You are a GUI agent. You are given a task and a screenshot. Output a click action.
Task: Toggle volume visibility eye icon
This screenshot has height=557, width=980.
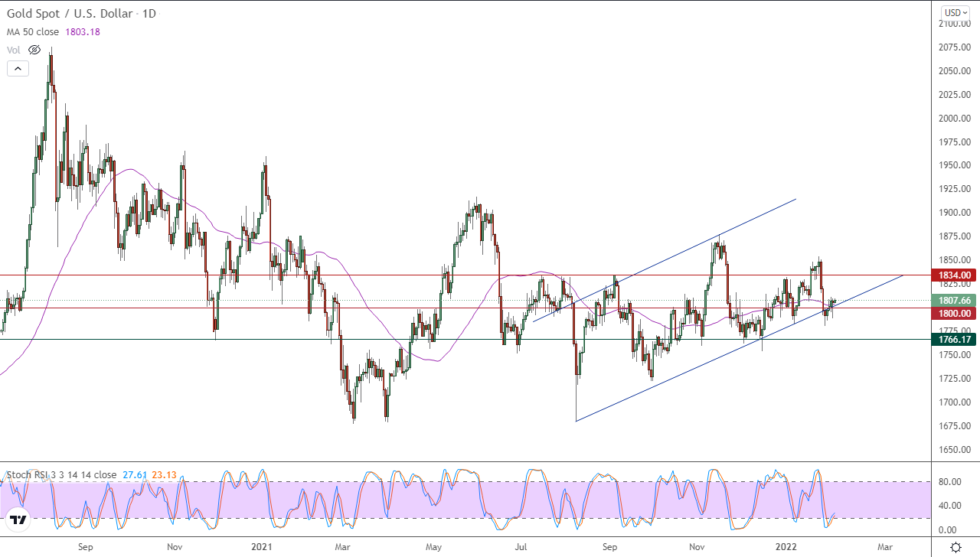[34, 50]
